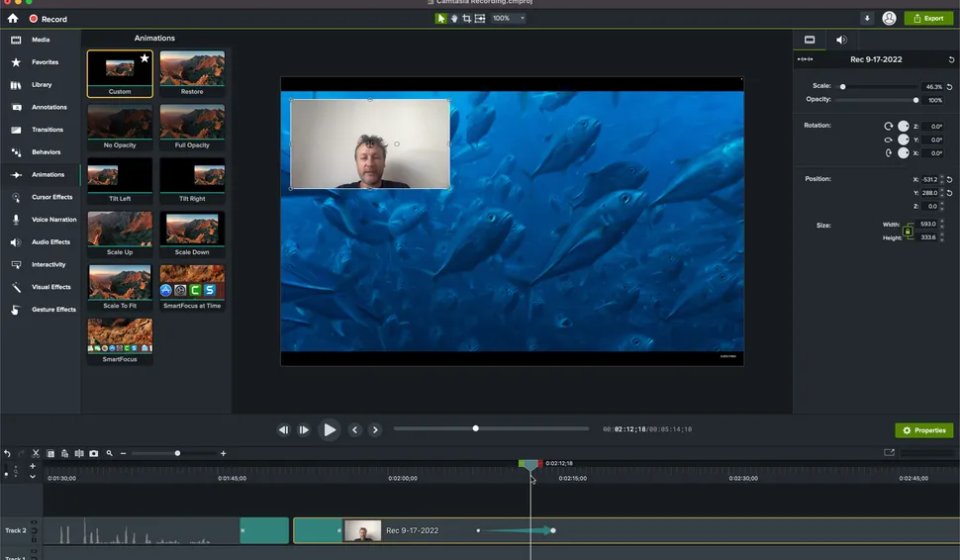The width and height of the screenshot is (960, 560).
Task: Click the playback progress scrubber handle
Action: point(475,428)
